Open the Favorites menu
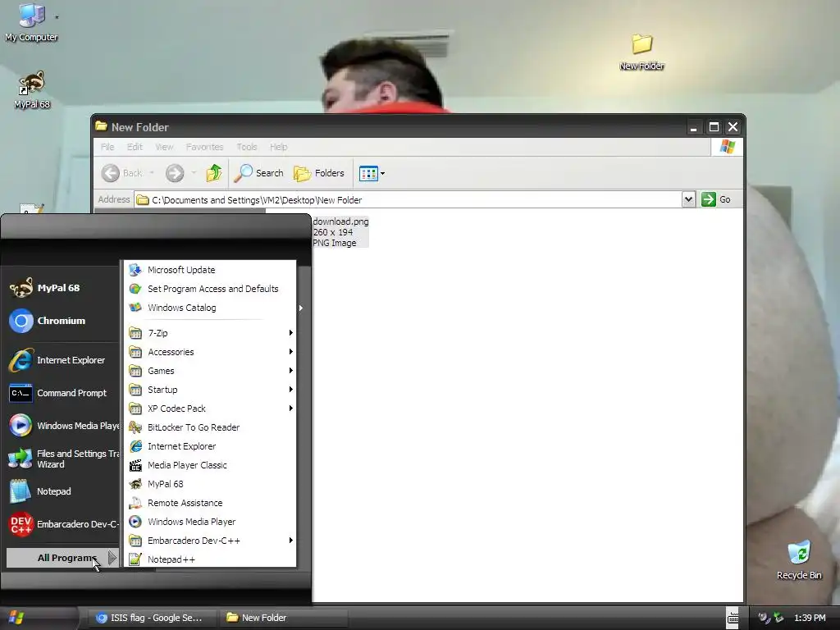 point(204,147)
